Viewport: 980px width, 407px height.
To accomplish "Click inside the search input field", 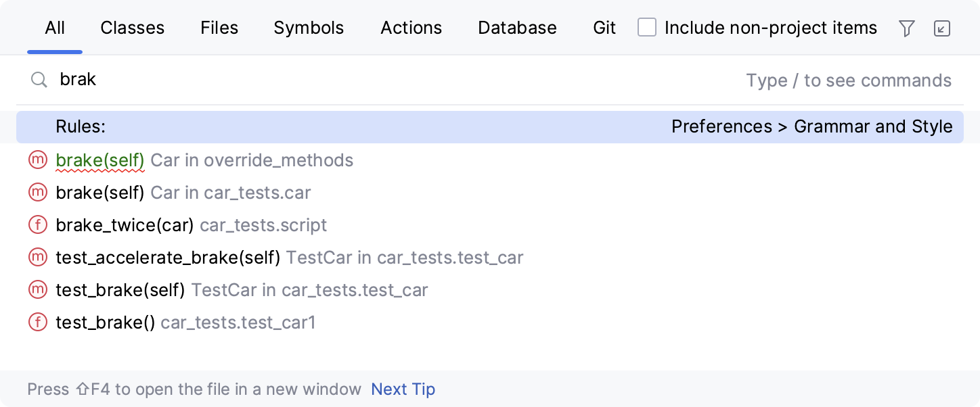I will [x=271, y=80].
